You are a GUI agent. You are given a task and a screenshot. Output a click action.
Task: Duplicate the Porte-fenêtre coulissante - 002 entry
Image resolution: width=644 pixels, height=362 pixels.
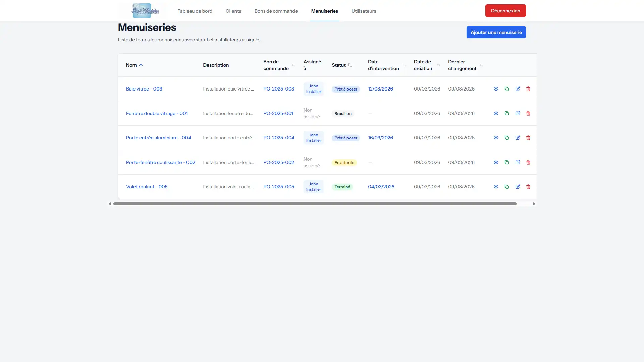pyautogui.click(x=506, y=162)
